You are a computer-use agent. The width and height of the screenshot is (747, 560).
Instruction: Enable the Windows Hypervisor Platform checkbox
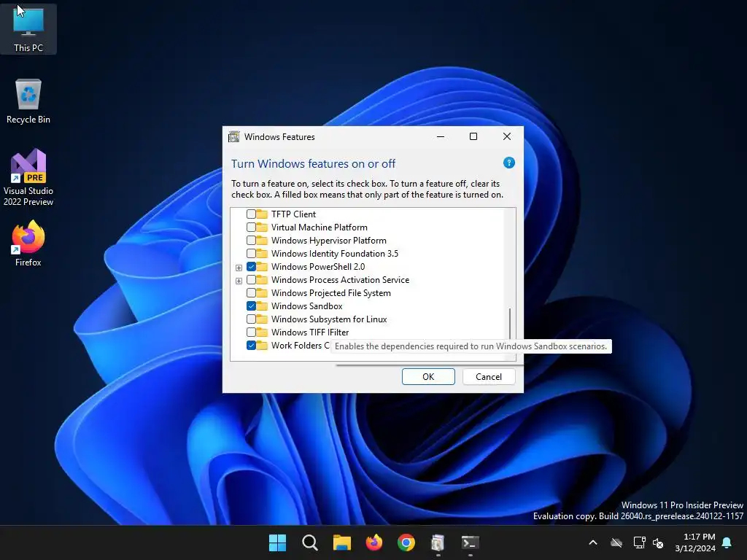coord(251,241)
